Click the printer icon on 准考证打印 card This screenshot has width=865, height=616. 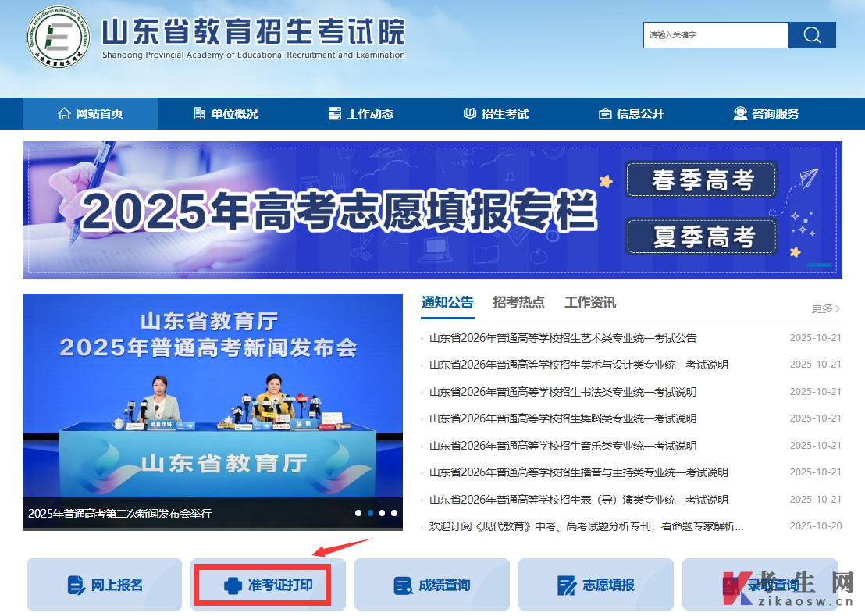[233, 585]
